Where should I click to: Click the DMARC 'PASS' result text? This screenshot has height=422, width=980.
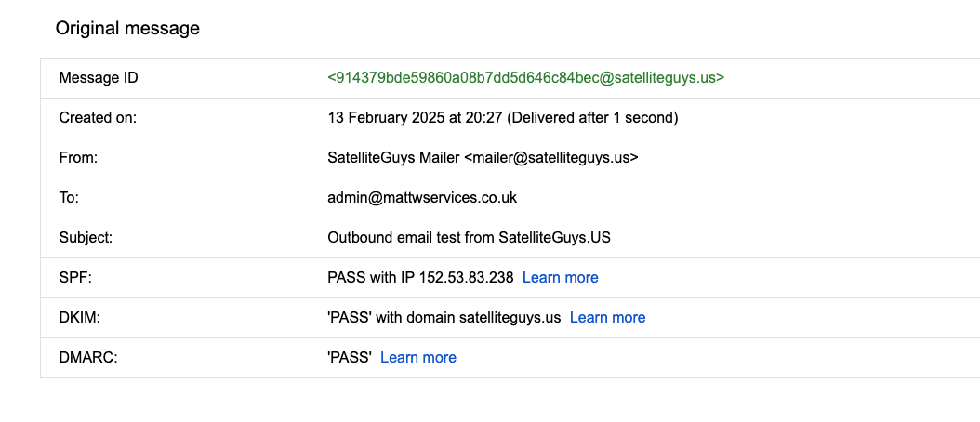[x=350, y=357]
